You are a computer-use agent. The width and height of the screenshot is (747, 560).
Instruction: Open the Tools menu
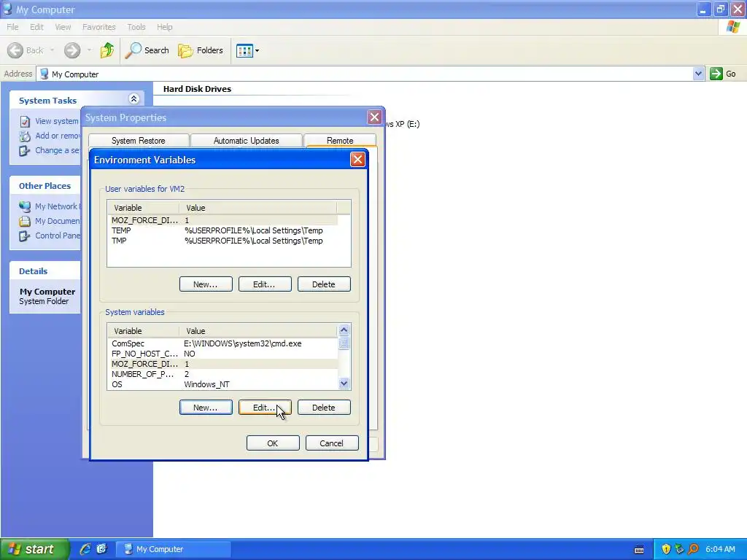136,27
